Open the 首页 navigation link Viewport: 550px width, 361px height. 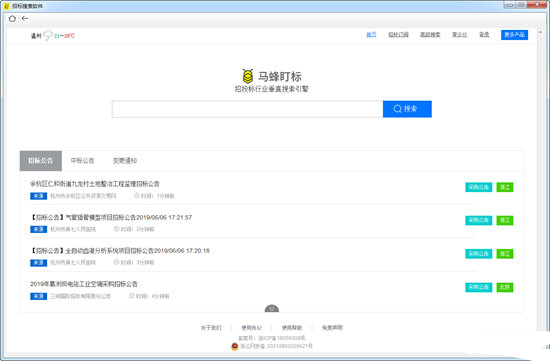pyautogui.click(x=371, y=34)
